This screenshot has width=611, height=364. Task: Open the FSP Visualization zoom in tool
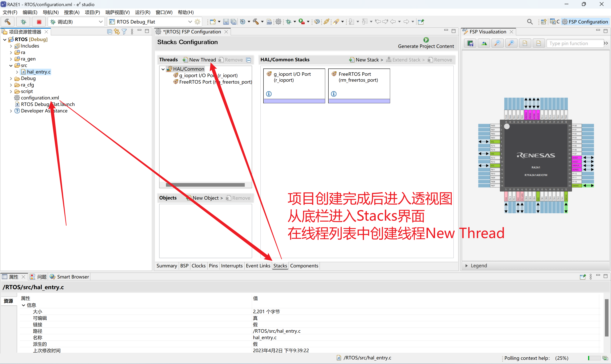pyautogui.click(x=511, y=43)
